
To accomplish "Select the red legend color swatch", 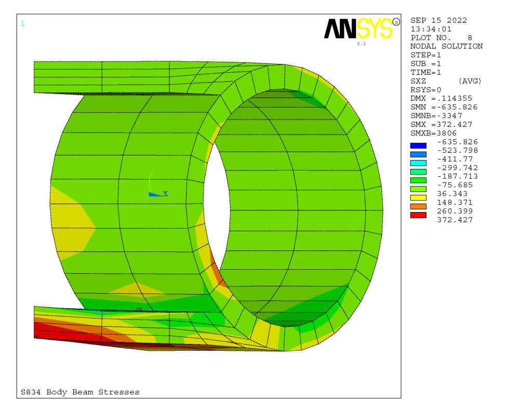I will (418, 215).
